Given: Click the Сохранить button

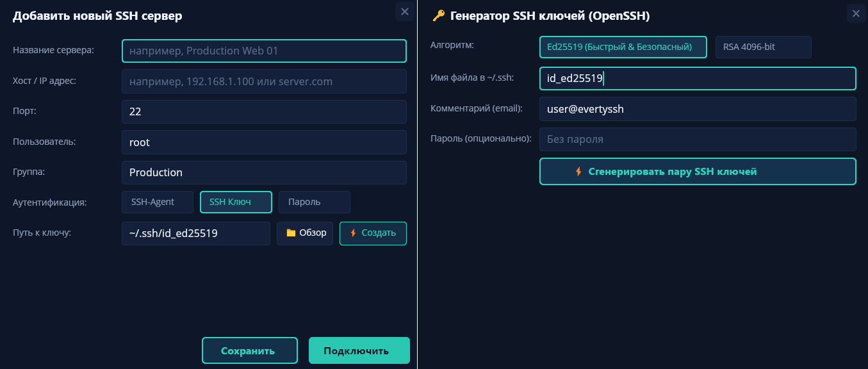Looking at the screenshot, I should [x=250, y=350].
